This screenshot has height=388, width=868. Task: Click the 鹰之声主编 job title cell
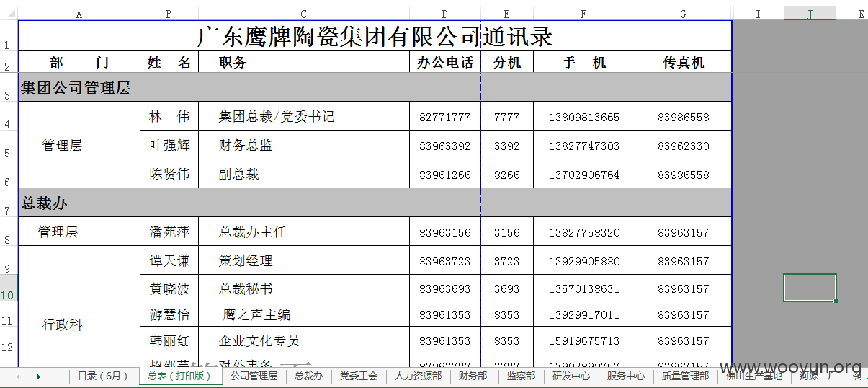(304, 314)
